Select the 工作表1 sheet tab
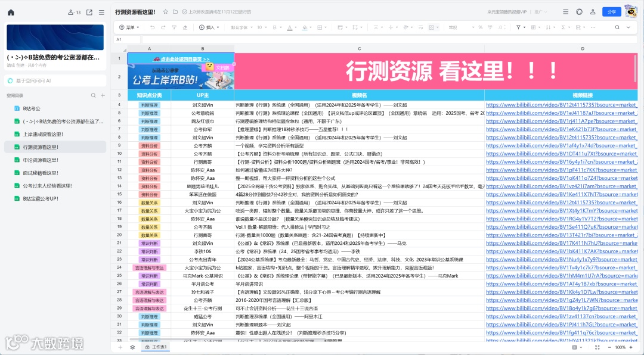 point(156,347)
